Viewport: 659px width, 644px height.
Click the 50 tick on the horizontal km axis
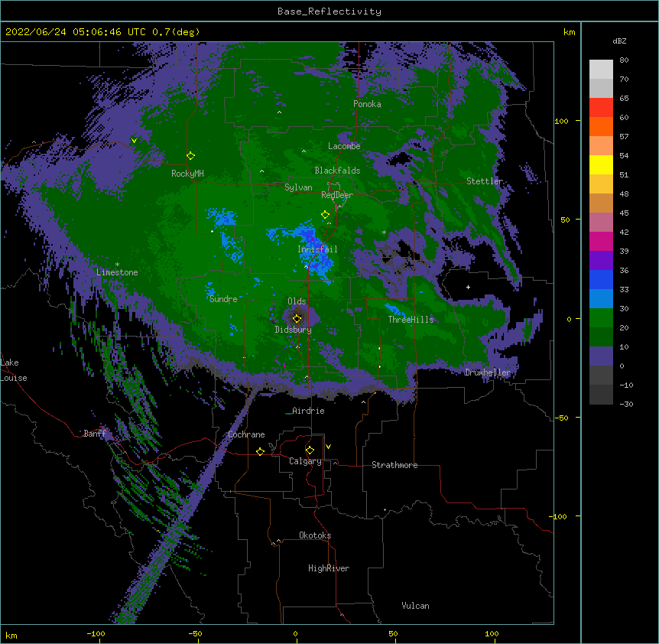[393, 633]
